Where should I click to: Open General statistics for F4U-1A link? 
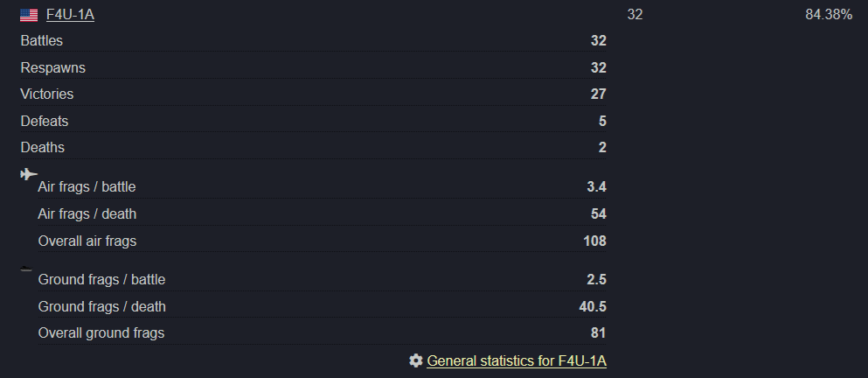(517, 360)
